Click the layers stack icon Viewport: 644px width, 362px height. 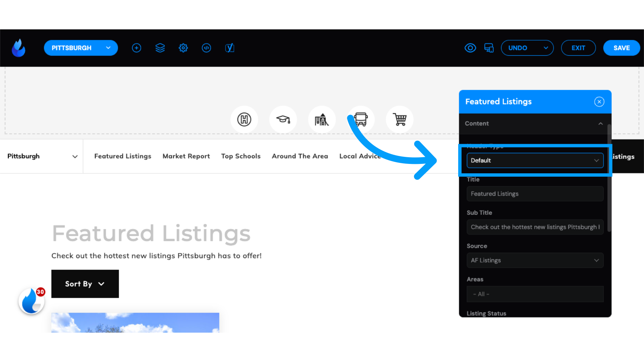point(160,48)
